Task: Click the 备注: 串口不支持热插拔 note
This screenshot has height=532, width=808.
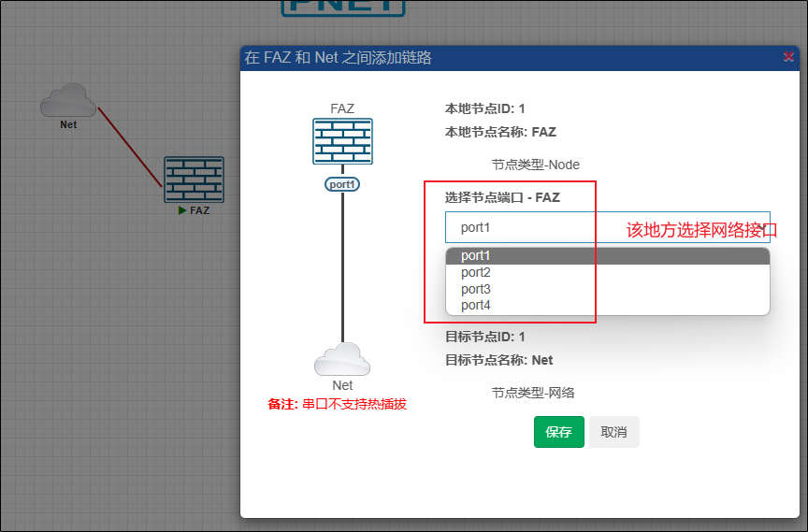Action: point(337,404)
